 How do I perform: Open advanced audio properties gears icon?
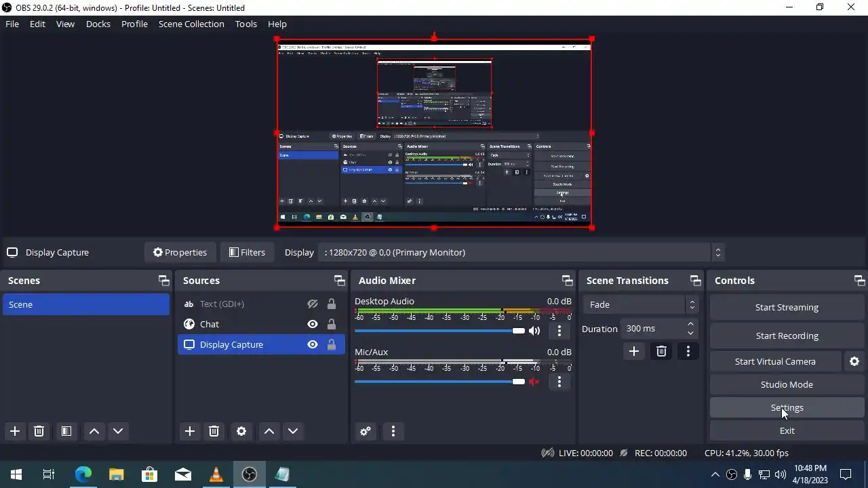366,431
